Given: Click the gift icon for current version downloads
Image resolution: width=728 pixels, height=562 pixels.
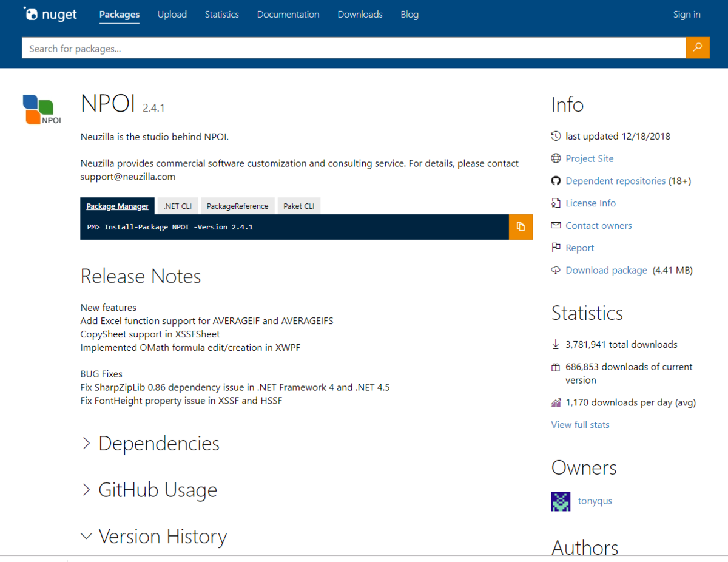Looking at the screenshot, I should point(556,367).
